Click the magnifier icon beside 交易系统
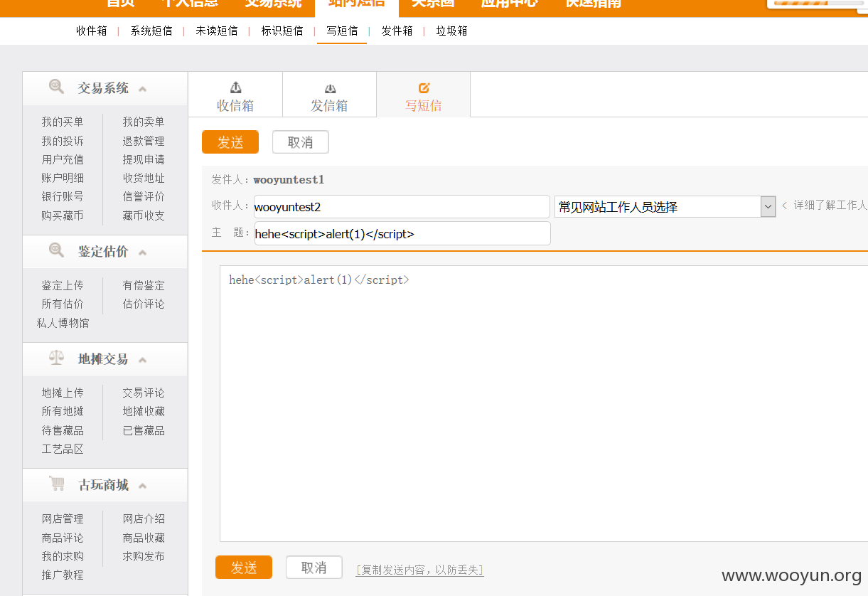The height and width of the screenshot is (596, 868). click(x=56, y=87)
